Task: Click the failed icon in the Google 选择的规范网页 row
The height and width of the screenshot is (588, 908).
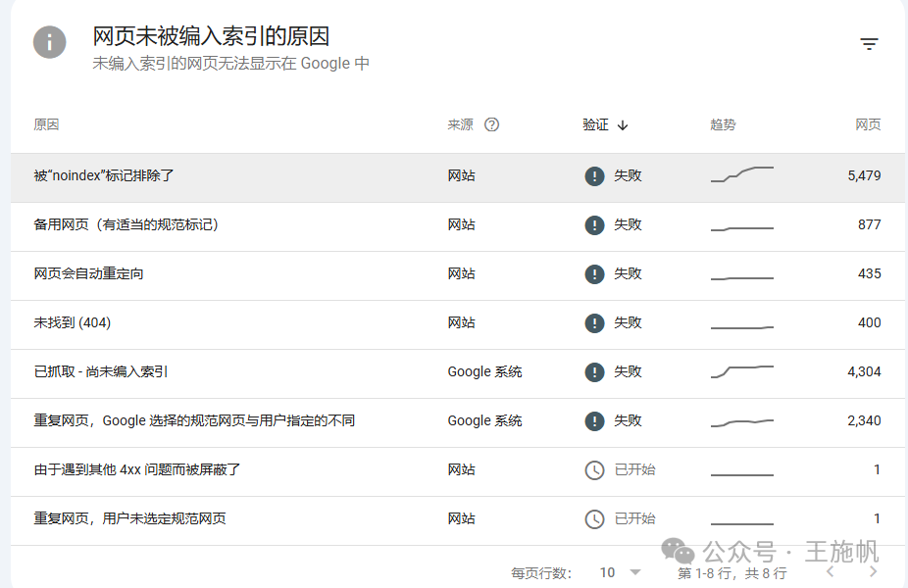Action: pyautogui.click(x=595, y=420)
